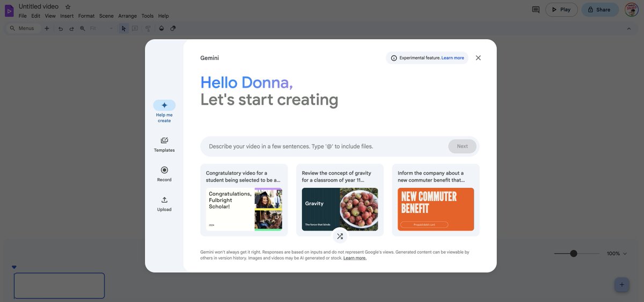Choose the New Commuter Benefit prompt card
The height and width of the screenshot is (302, 644).
[x=436, y=200]
